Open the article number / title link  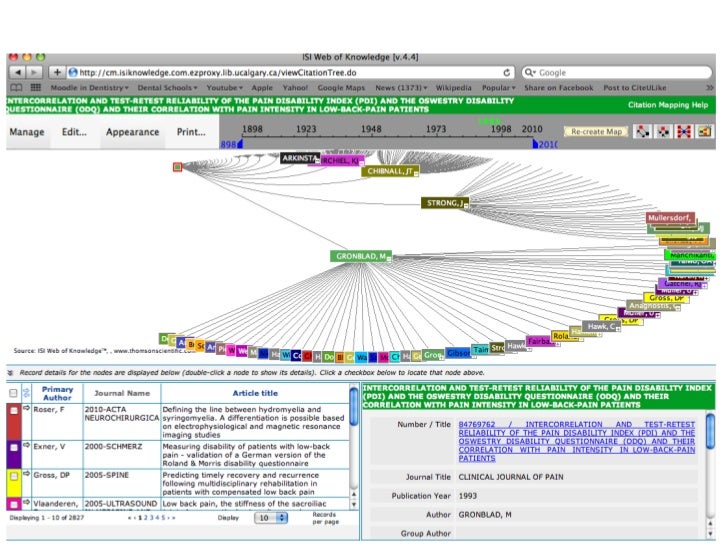576,441
